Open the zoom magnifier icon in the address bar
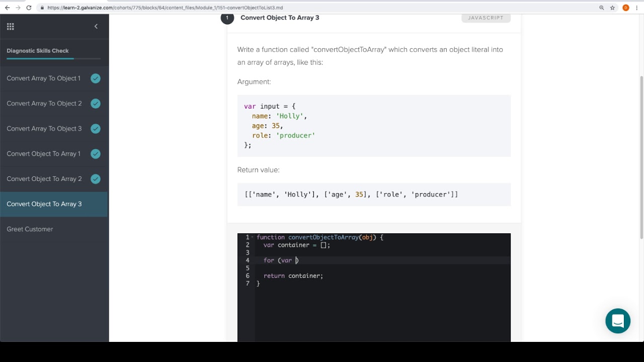 click(602, 8)
